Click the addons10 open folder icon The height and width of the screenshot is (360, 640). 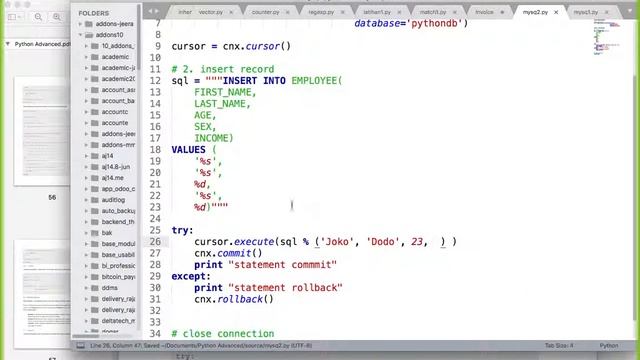tap(89, 35)
